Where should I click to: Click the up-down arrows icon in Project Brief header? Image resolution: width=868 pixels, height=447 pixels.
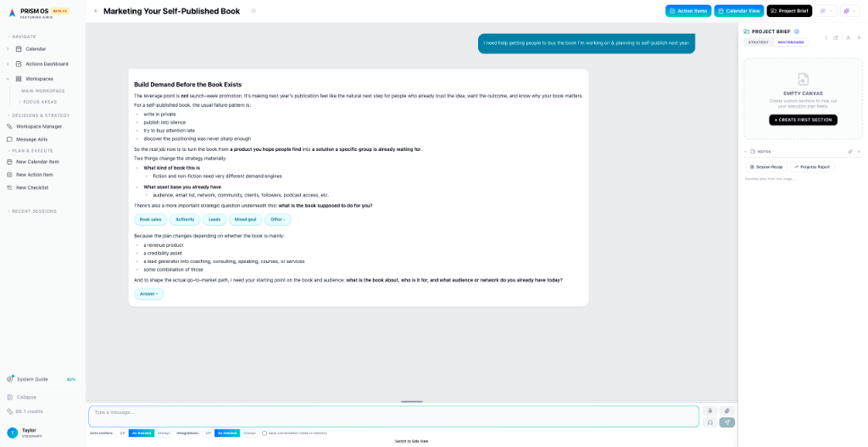point(826,37)
